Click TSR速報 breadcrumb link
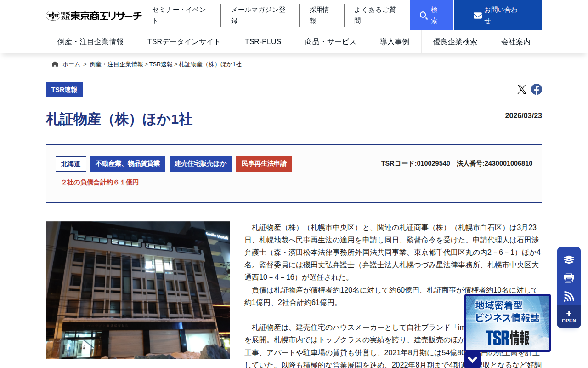Viewport: 588px width, 368px height. (161, 64)
